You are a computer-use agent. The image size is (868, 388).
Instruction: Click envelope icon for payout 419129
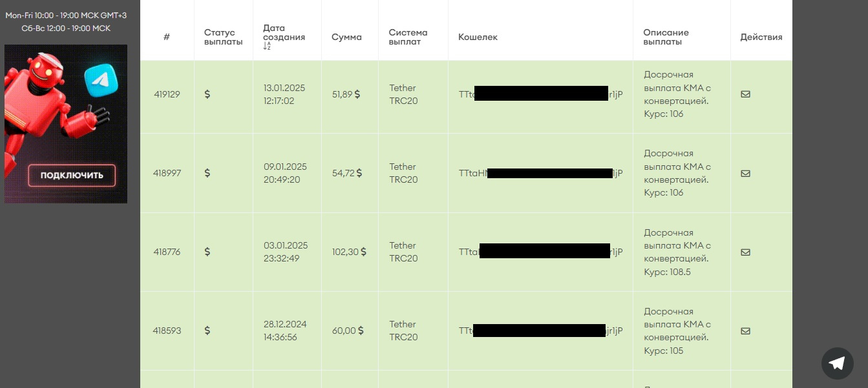tap(745, 94)
